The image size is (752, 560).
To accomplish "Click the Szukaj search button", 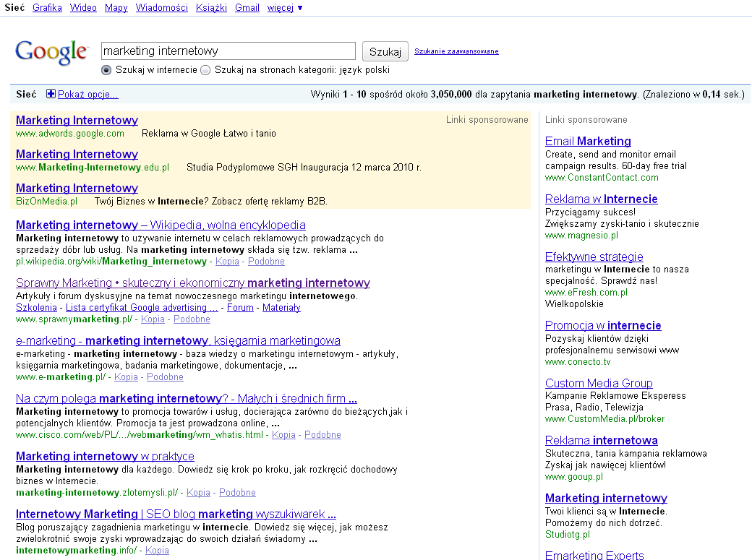I will (385, 51).
